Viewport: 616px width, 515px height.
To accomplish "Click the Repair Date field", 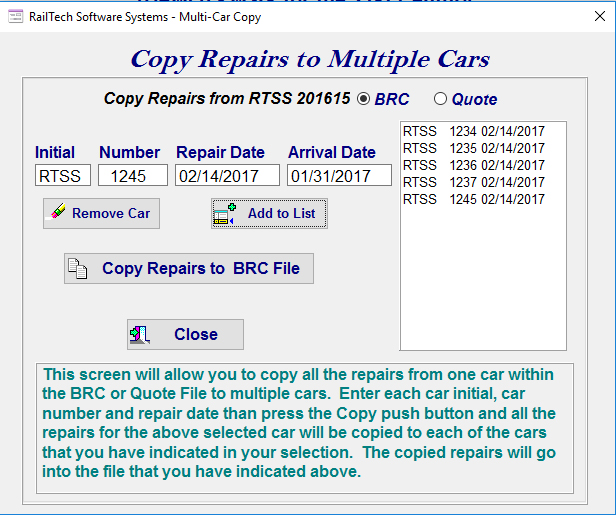I will click(227, 176).
